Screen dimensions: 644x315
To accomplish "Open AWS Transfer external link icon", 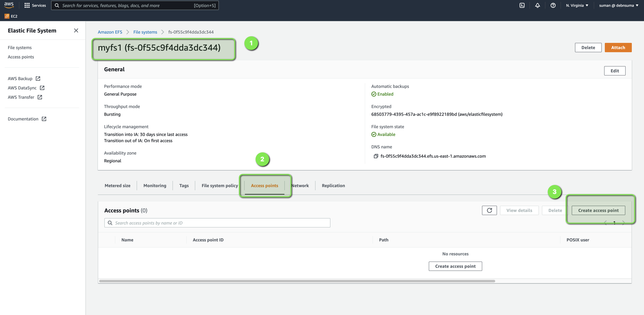I will pyautogui.click(x=40, y=97).
